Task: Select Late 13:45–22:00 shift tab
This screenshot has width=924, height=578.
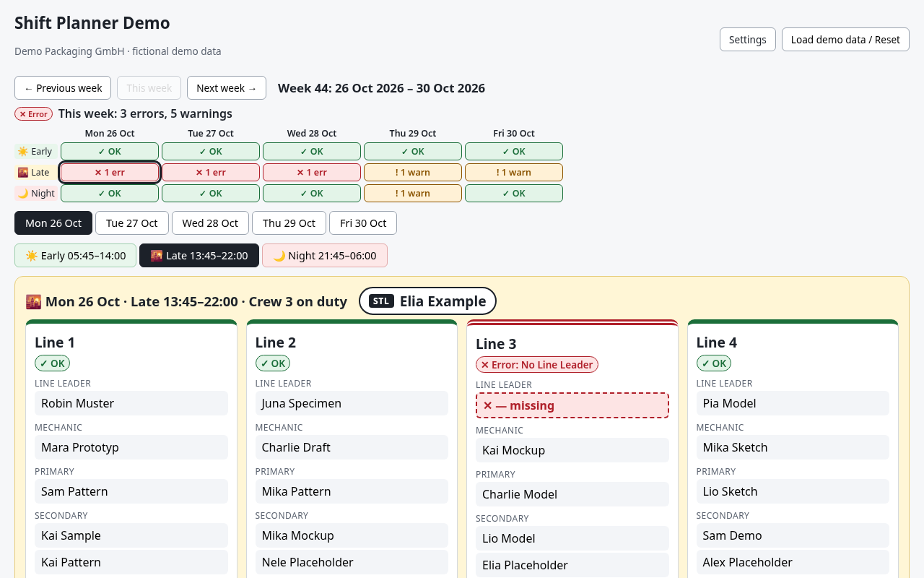Action: 199,256
